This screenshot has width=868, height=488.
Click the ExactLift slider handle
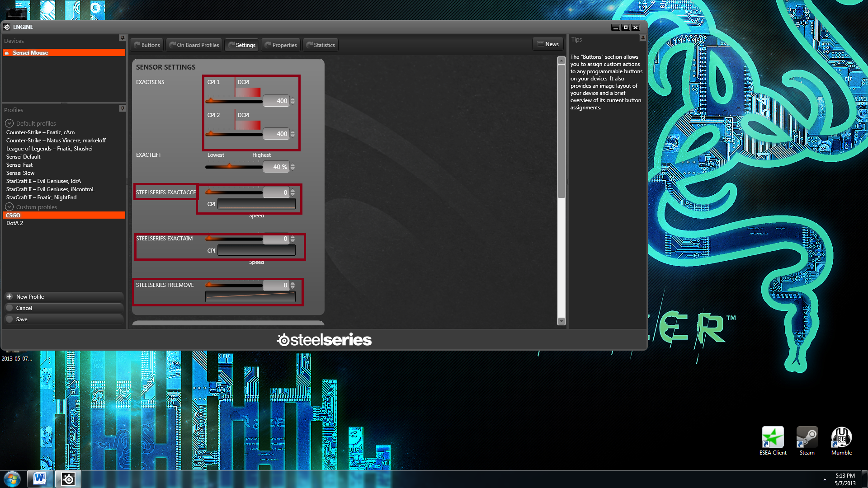230,166
